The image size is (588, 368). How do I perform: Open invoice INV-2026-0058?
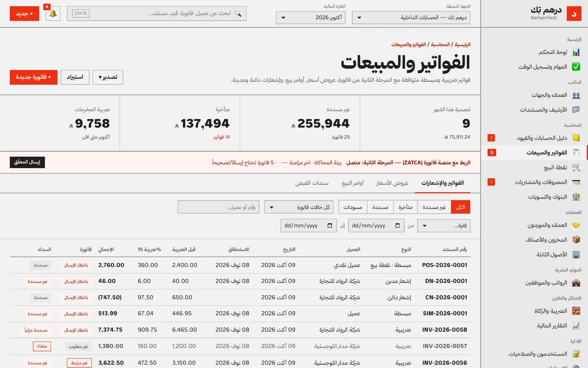tap(445, 330)
